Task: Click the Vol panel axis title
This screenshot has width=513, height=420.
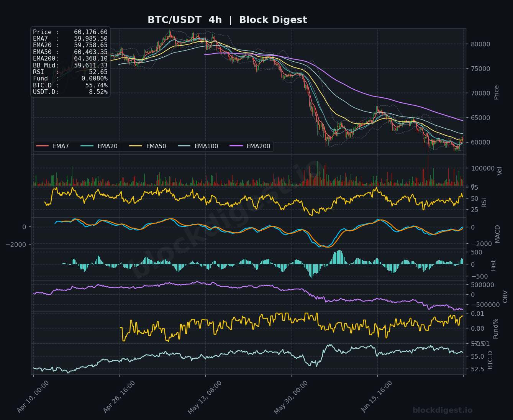Action: click(499, 171)
